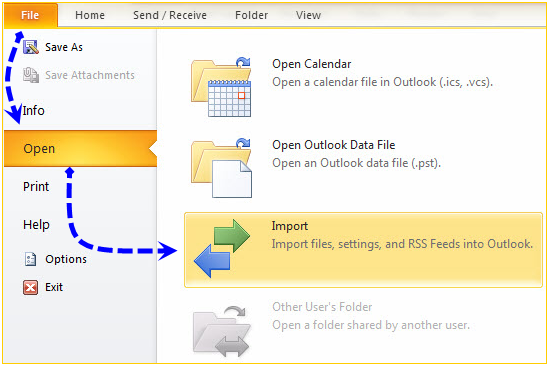Go to the Print section
This screenshot has height=366, width=549.
click(36, 186)
